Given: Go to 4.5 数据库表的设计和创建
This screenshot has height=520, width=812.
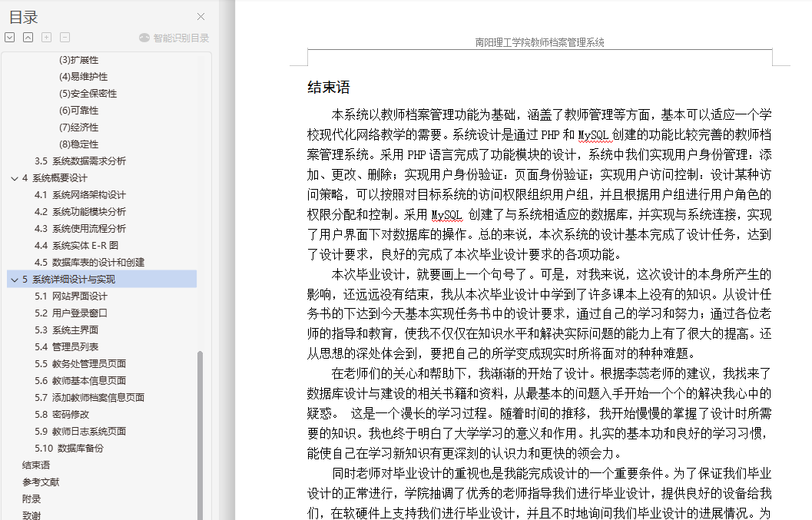Looking at the screenshot, I should coord(90,263).
